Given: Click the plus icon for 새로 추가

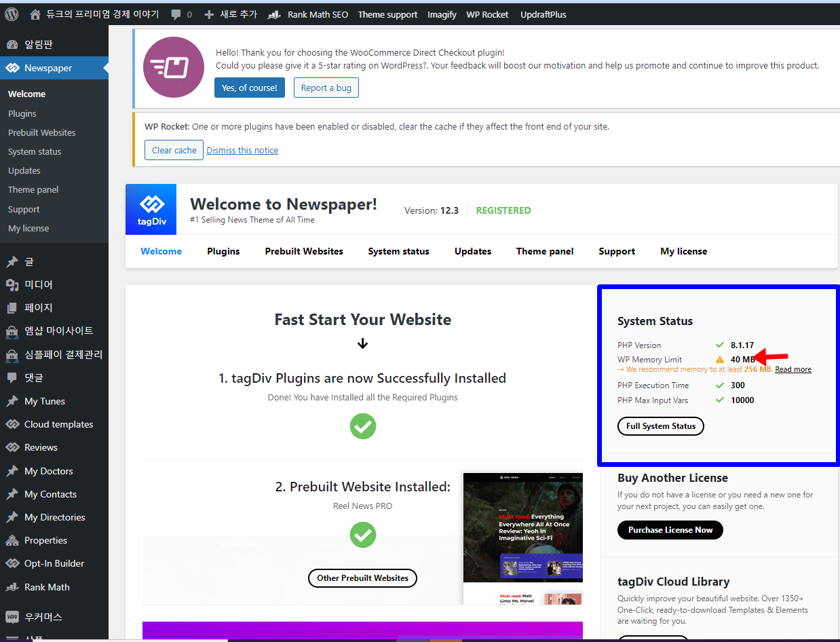Looking at the screenshot, I should tap(209, 14).
